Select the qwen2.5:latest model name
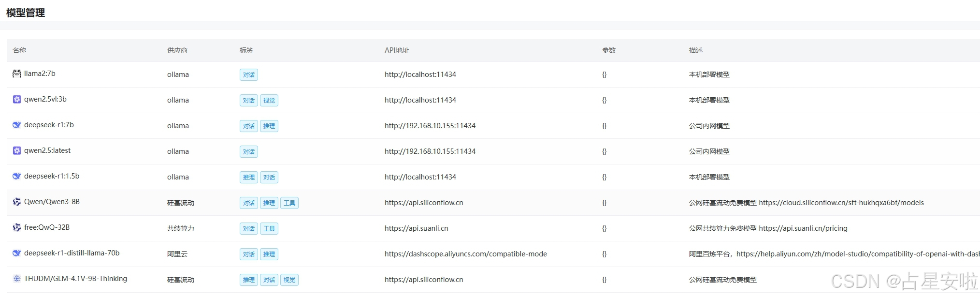Image resolution: width=980 pixels, height=298 pixels. tap(47, 150)
